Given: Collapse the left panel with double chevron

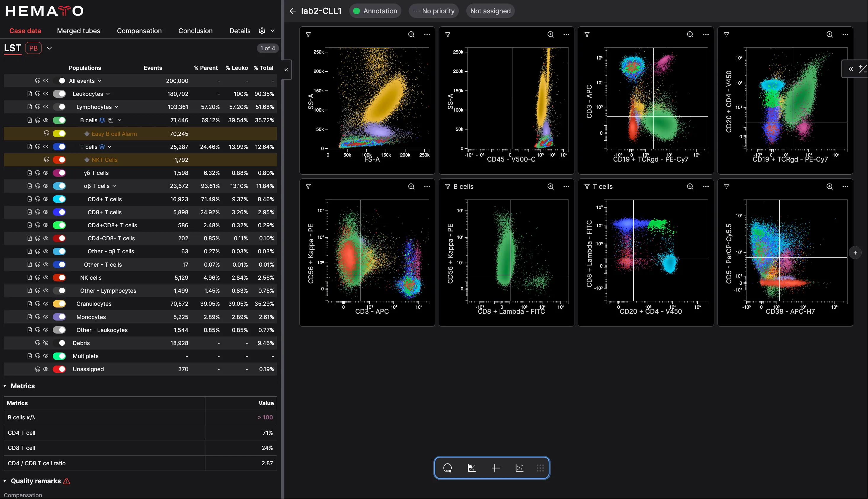Looking at the screenshot, I should 286,70.
